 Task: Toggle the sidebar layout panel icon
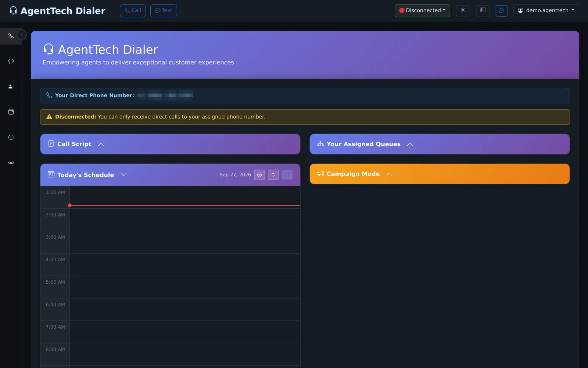[483, 11]
